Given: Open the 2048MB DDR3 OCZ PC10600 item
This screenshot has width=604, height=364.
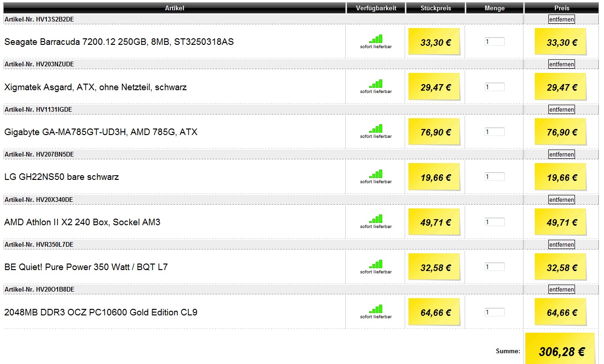Looking at the screenshot, I should [x=101, y=313].
